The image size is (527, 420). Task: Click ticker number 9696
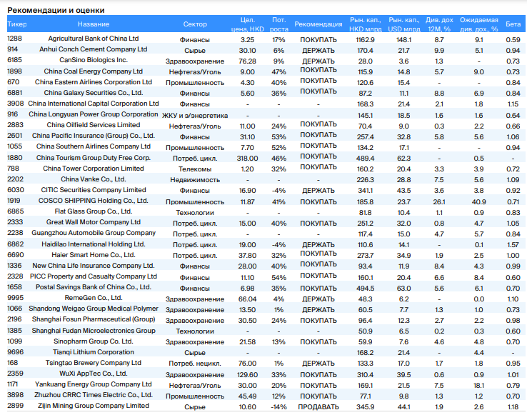coord(15,352)
